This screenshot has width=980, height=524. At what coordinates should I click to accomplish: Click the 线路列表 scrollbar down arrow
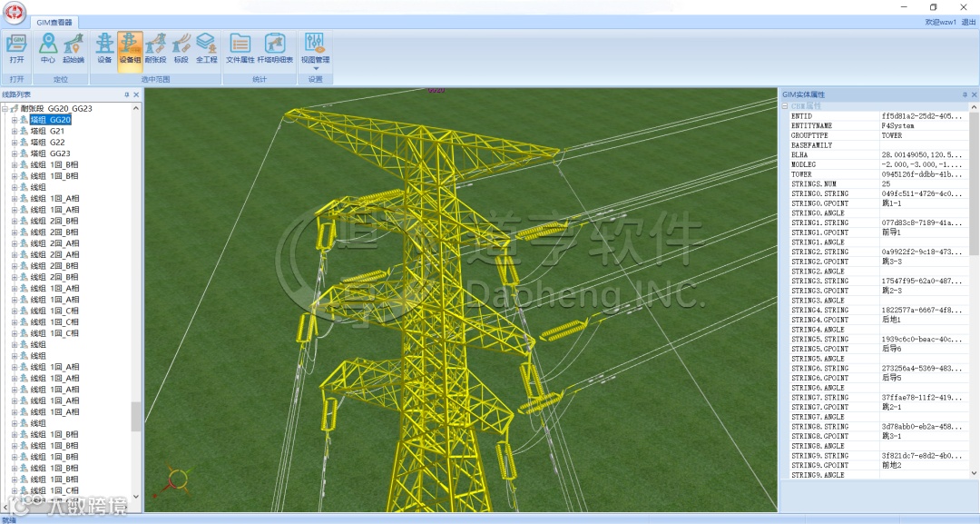[x=135, y=497]
